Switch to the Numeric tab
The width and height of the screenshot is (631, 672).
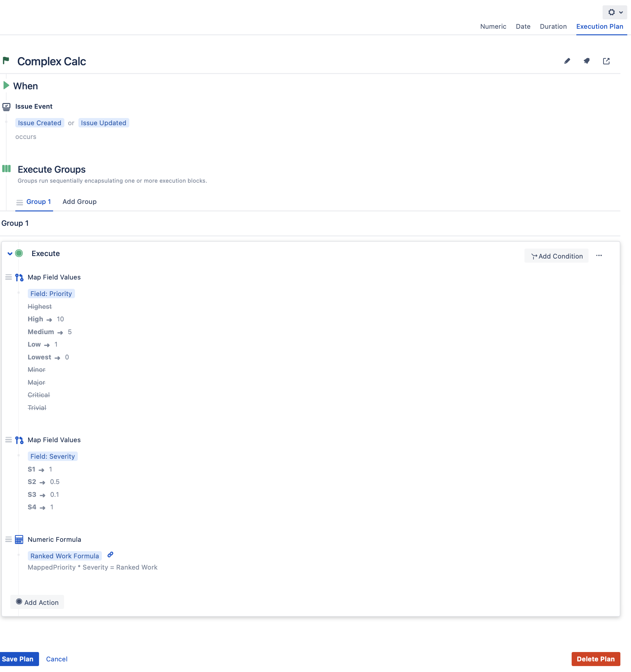coord(493,26)
